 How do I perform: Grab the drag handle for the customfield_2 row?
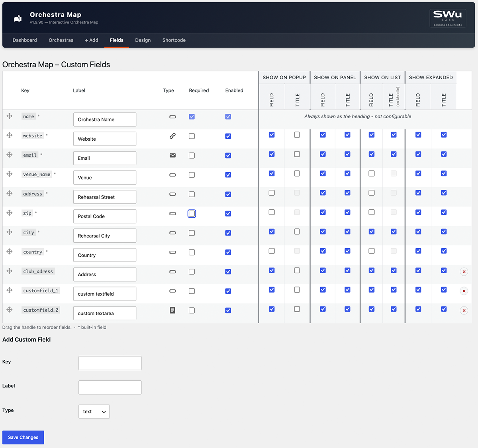(x=10, y=310)
